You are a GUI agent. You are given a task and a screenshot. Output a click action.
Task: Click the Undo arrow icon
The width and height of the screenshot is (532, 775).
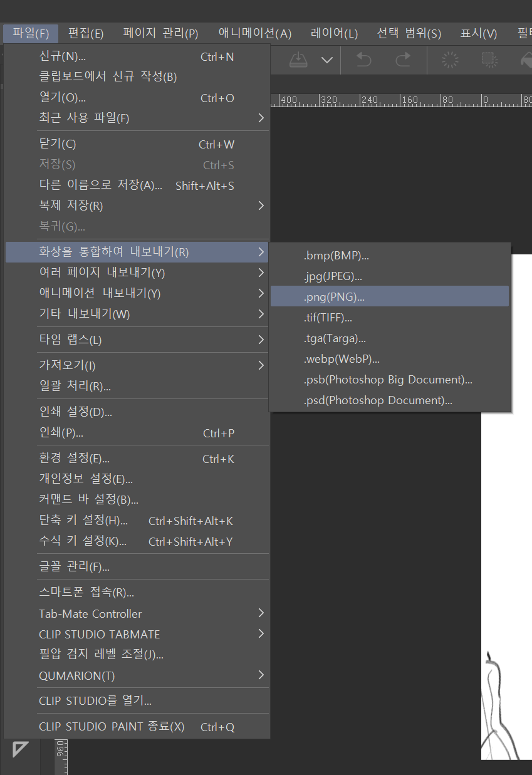[364, 60]
